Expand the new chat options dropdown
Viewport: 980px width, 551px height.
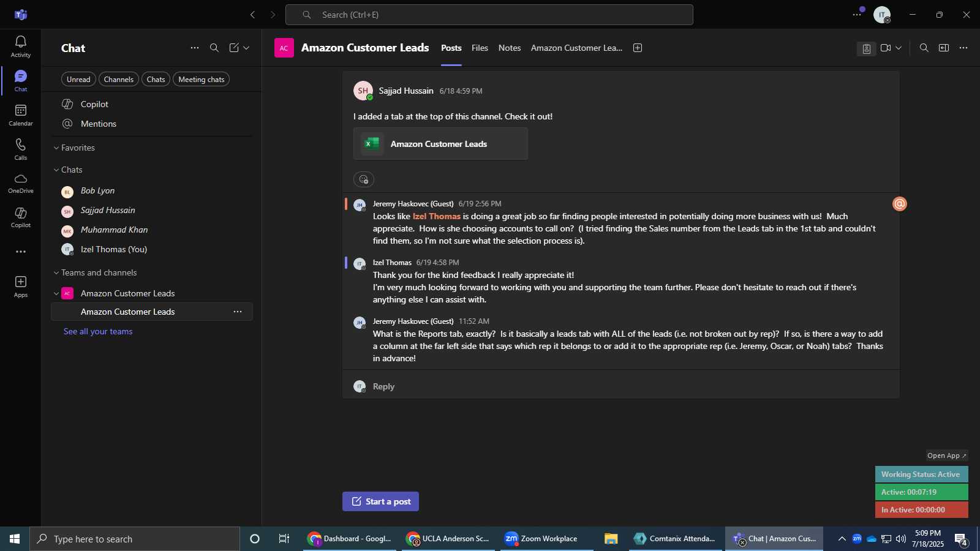pyautogui.click(x=246, y=48)
